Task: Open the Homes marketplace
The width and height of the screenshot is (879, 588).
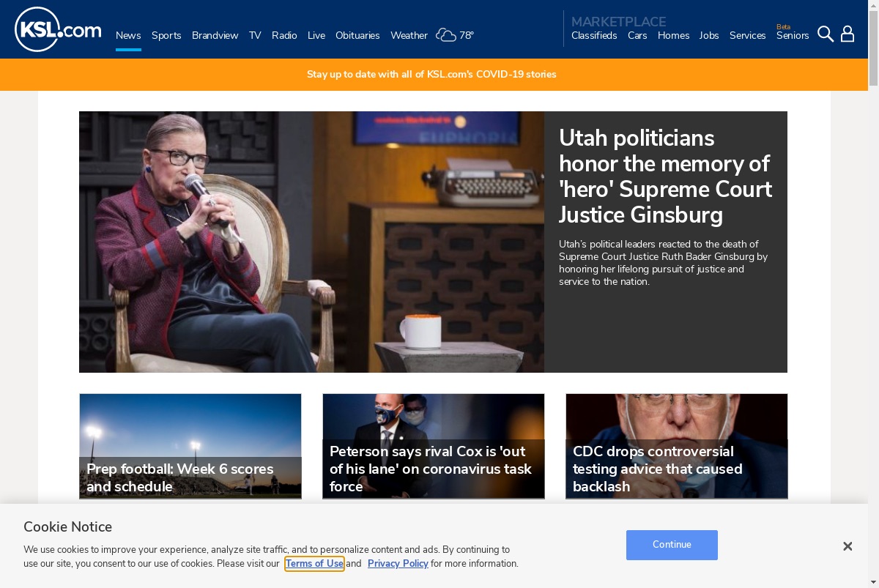Action: 673,35
